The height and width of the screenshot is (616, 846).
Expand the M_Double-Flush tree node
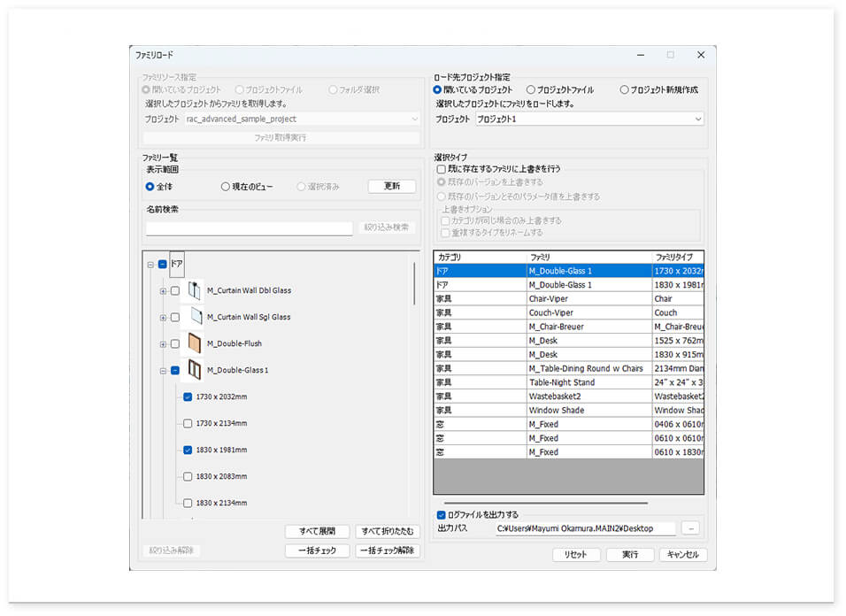coord(163,344)
